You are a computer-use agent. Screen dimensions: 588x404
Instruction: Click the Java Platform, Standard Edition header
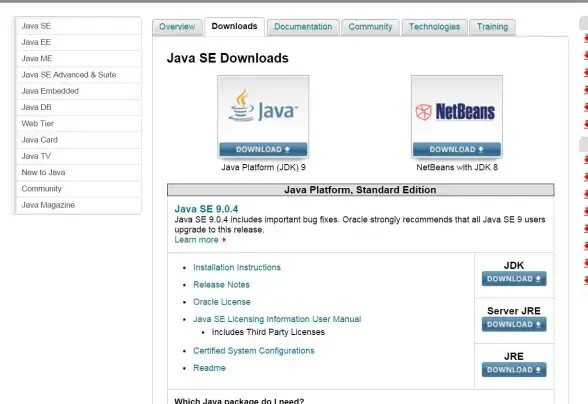pos(360,190)
